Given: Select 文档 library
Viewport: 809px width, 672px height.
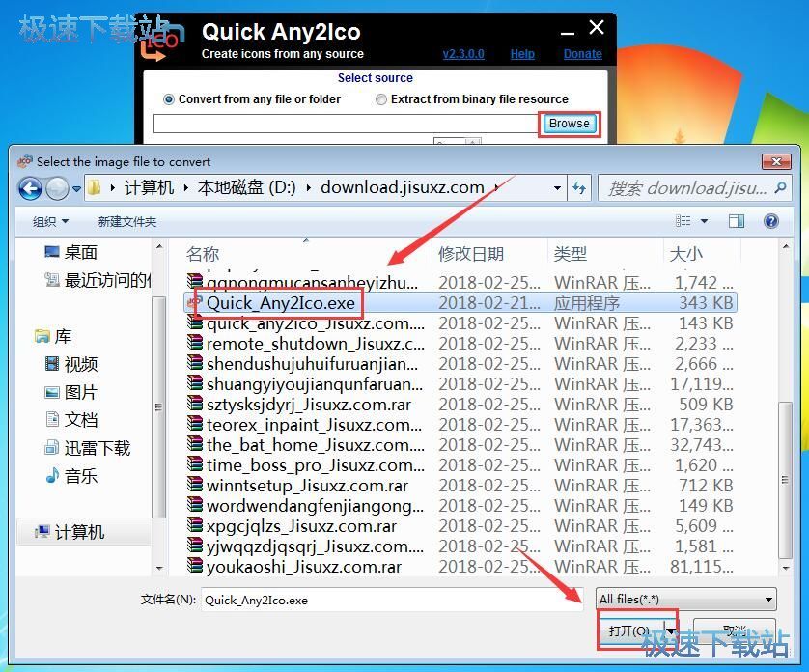Looking at the screenshot, I should [70, 420].
